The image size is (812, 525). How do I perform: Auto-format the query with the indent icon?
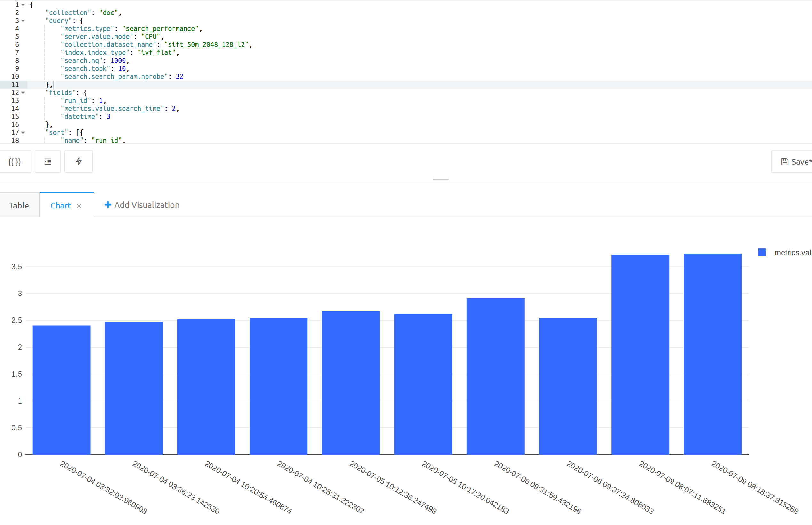click(48, 161)
